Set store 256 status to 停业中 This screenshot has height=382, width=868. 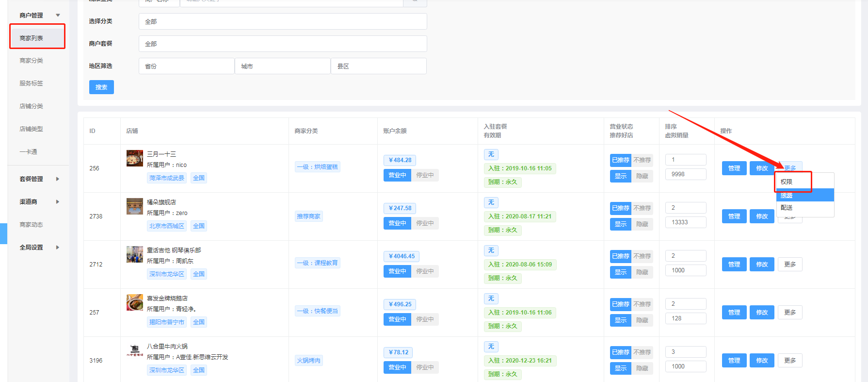click(425, 175)
